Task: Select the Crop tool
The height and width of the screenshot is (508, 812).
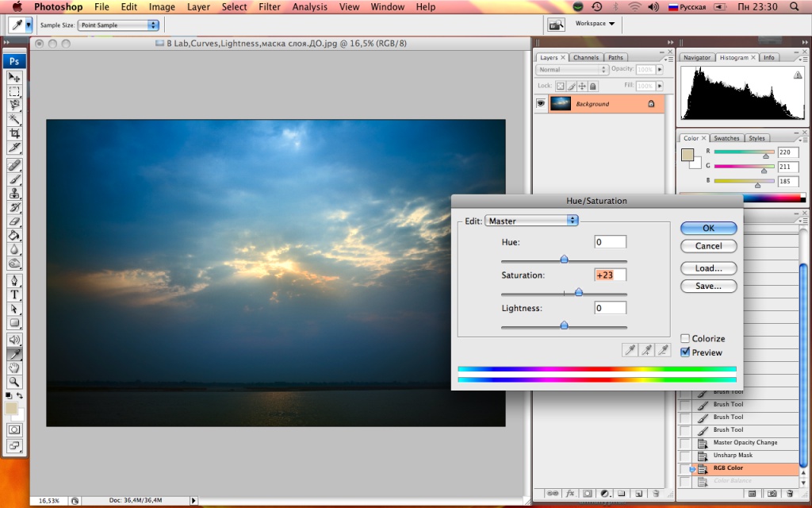Action: click(14, 133)
